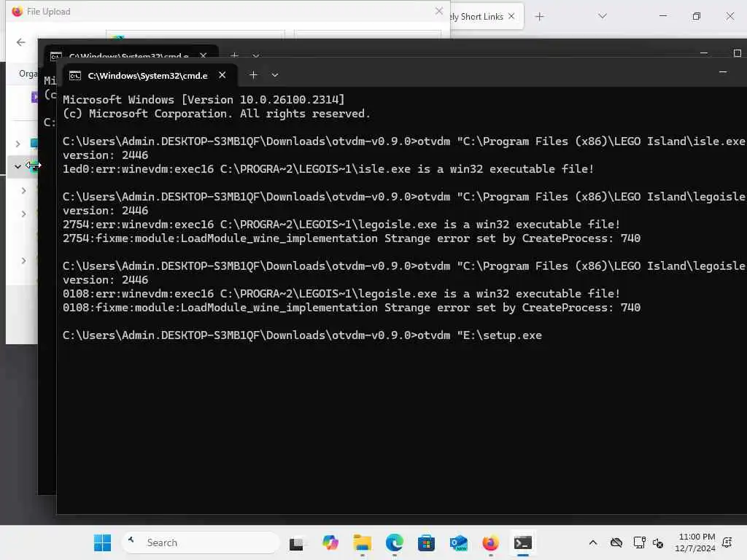The image size is (747, 560).
Task: Click the '2754:fixme:module:LoadModule_wine_implementation' line
Action: click(352, 238)
